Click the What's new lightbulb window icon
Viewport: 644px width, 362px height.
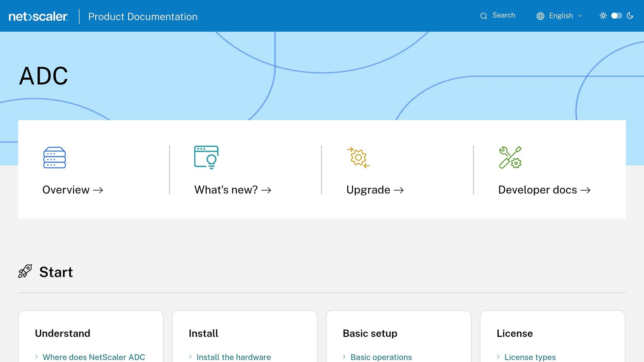pyautogui.click(x=206, y=157)
